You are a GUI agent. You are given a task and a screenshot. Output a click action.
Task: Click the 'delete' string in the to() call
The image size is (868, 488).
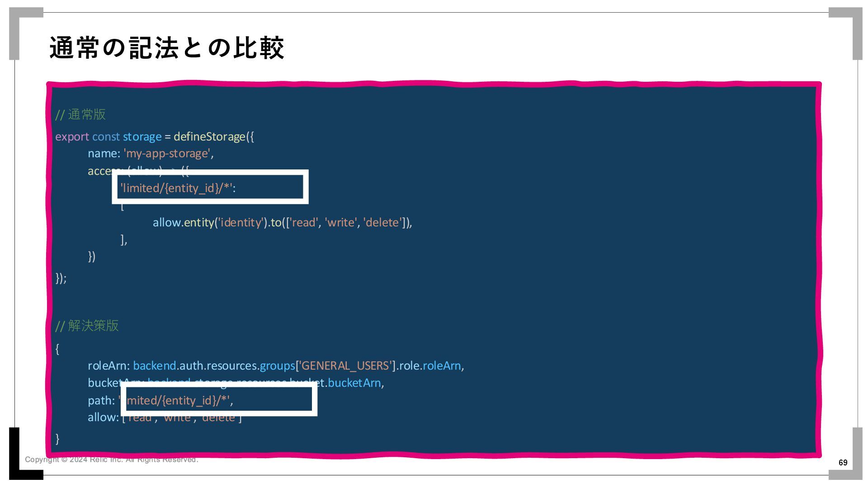point(382,222)
